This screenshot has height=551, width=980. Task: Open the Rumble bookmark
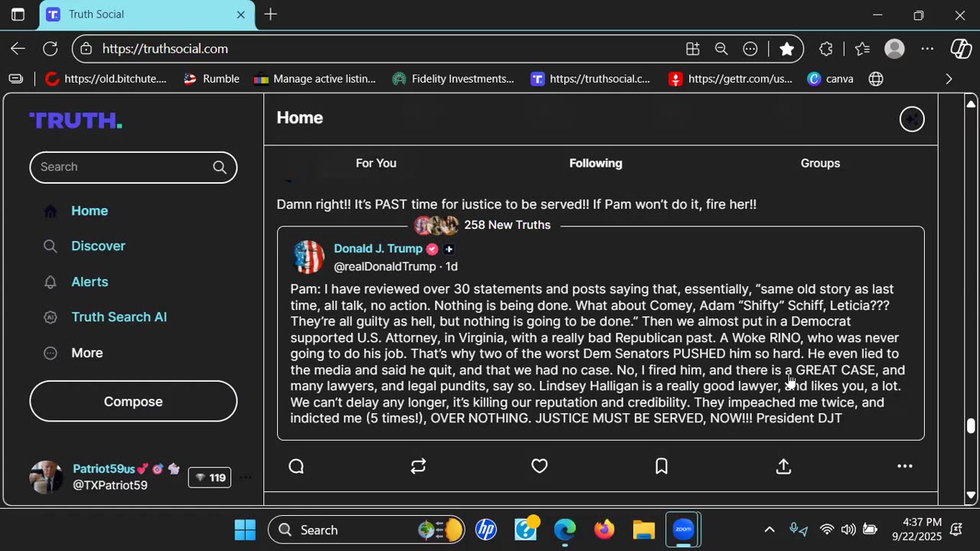(x=212, y=79)
